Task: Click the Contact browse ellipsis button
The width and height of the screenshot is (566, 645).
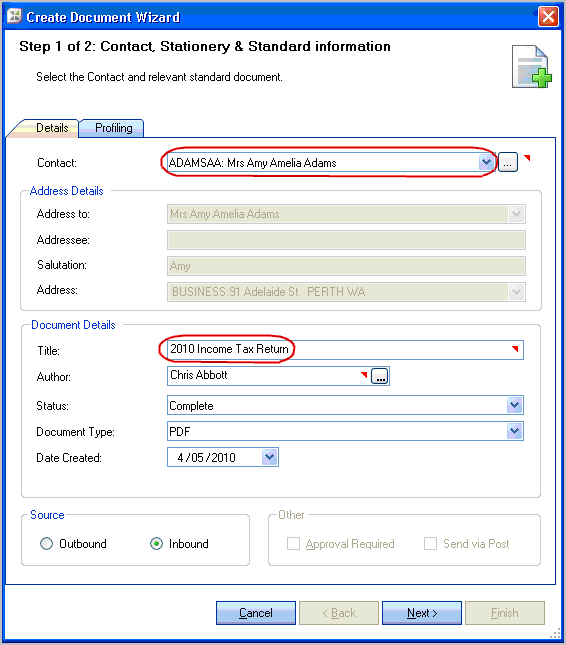Action: tap(508, 162)
